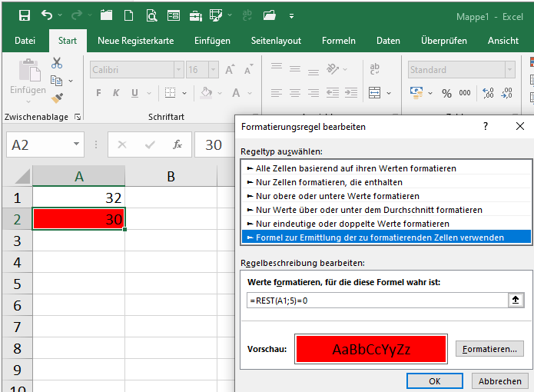Switch to the Formeln tab

339,41
